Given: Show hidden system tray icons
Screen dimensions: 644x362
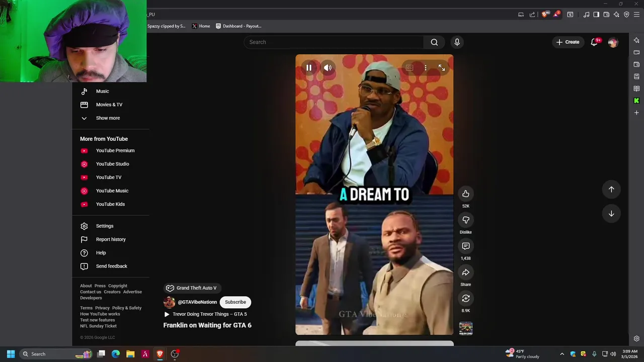Looking at the screenshot, I should (562, 354).
